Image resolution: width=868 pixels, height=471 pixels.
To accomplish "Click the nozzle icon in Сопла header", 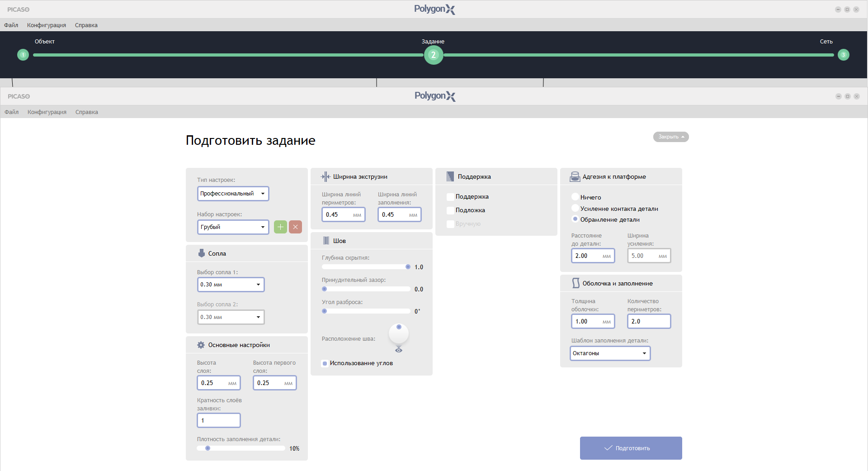I will (202, 253).
